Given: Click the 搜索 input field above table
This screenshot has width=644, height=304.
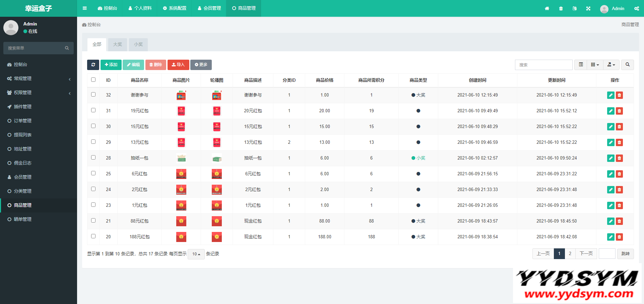Looking at the screenshot, I should (543, 65).
